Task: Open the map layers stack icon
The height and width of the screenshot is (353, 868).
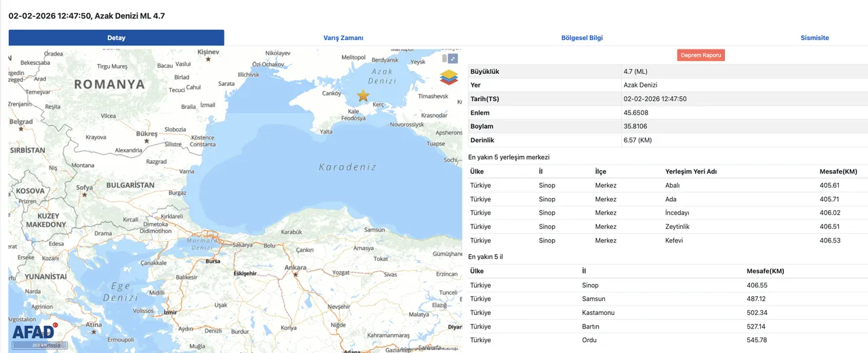Action: tap(449, 77)
